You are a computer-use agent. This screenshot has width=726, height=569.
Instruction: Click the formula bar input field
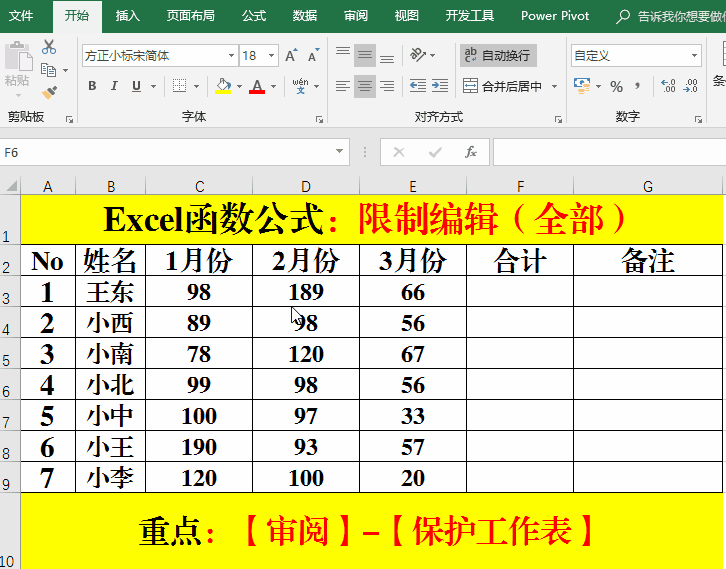(x=609, y=152)
